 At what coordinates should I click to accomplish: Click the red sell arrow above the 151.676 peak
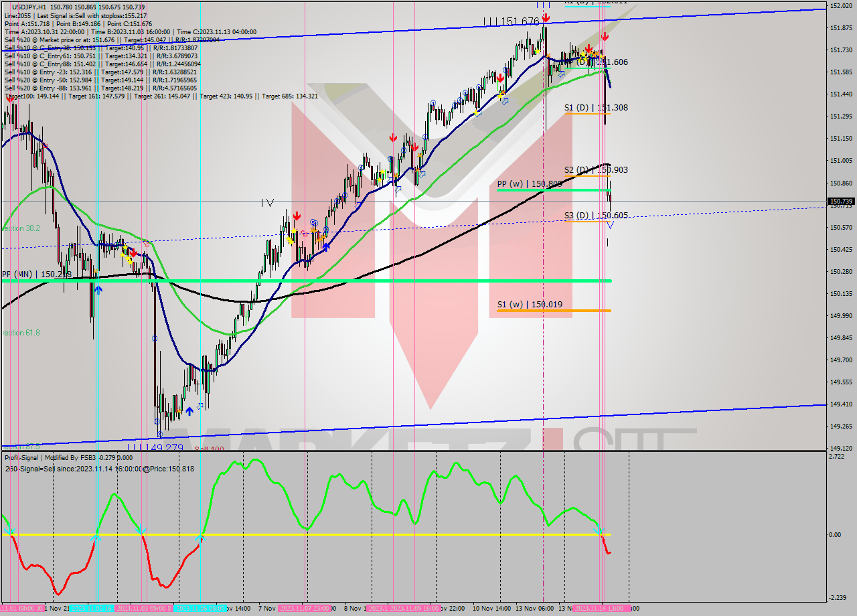(546, 17)
